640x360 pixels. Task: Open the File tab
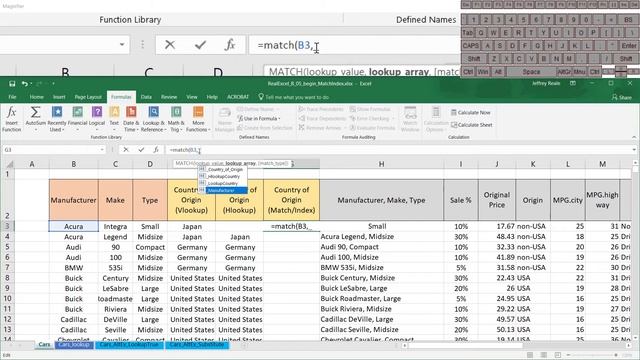[x=13, y=97]
